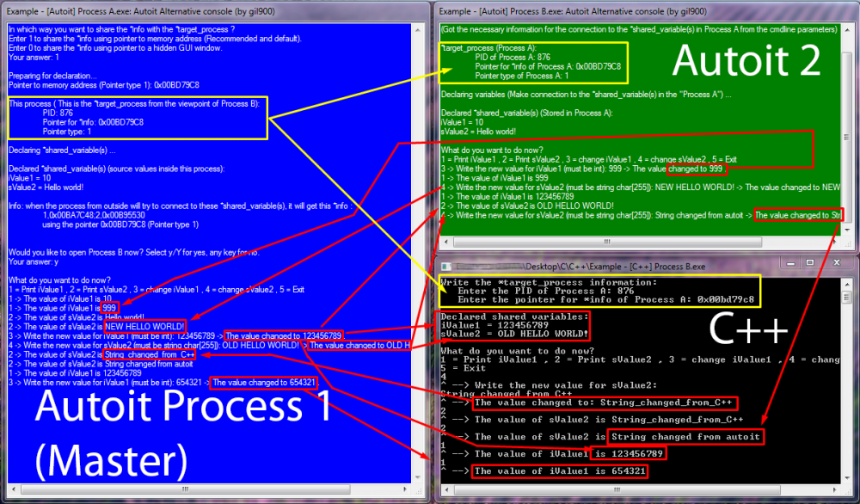Click vertical scrollbar thumb in C++ console
The image size is (860, 504).
846,296
